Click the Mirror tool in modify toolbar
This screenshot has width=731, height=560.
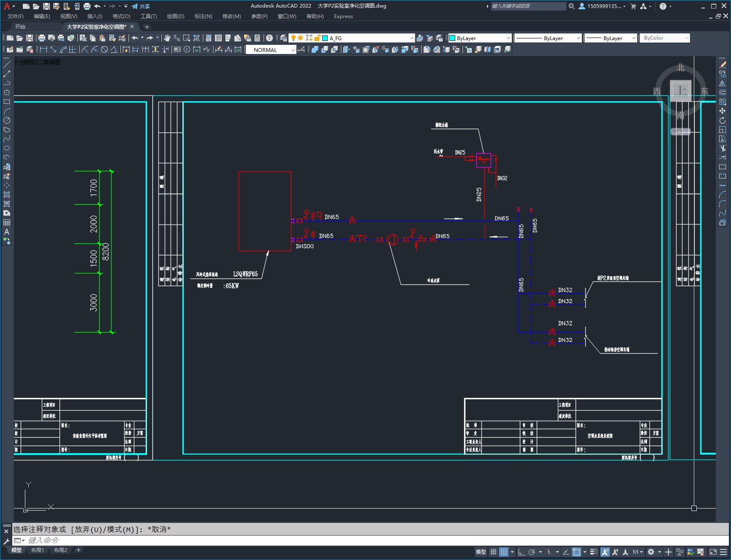[x=723, y=83]
